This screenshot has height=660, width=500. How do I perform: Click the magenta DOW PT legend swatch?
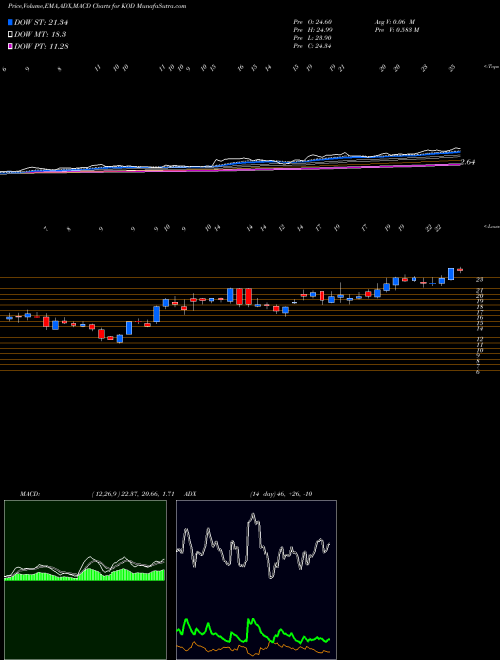click(x=10, y=46)
